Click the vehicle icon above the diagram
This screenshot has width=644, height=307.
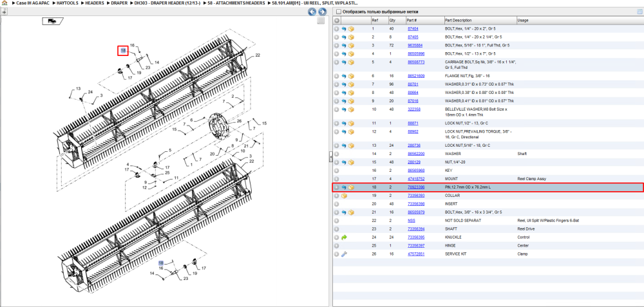click(53, 21)
